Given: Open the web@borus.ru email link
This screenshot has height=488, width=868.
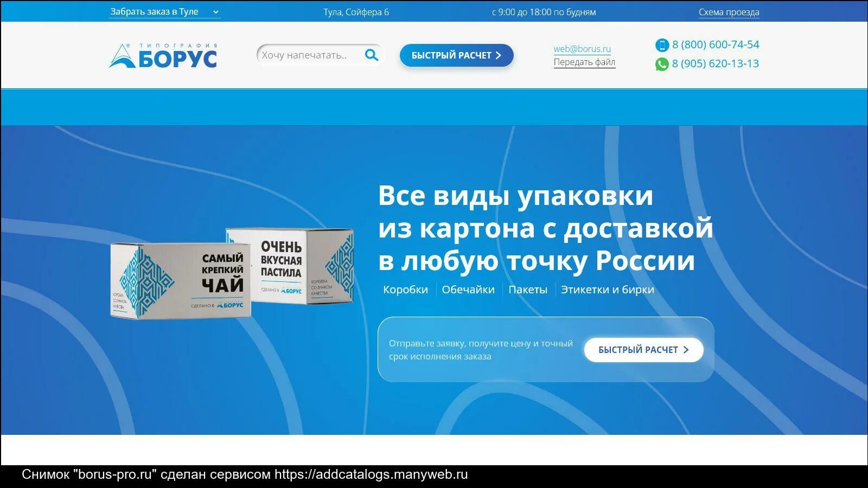Looking at the screenshot, I should (x=582, y=49).
